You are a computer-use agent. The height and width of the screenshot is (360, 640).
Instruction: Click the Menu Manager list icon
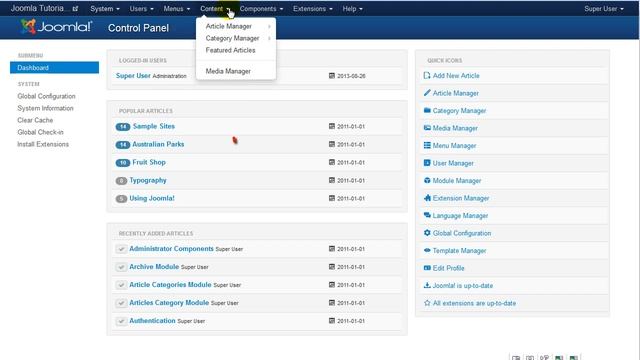point(427,145)
